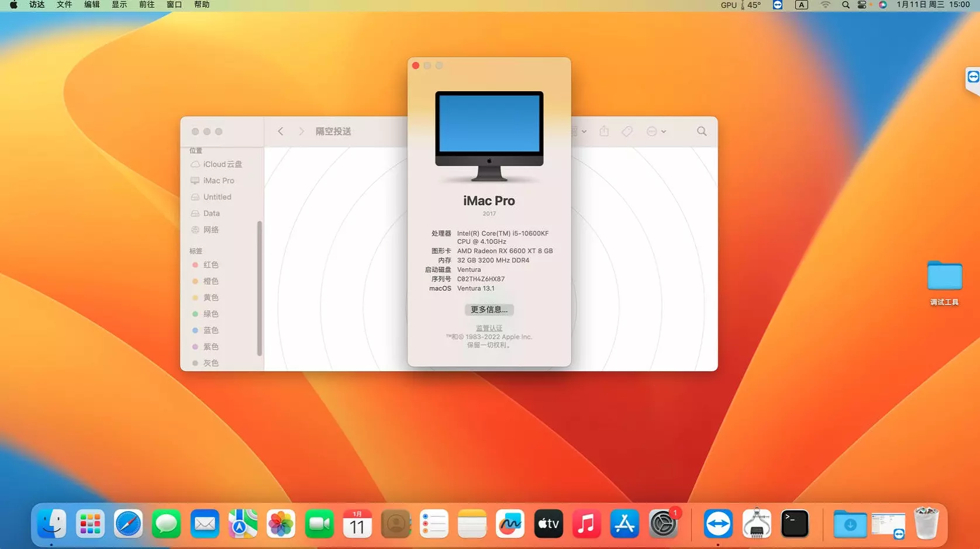Click the 监管认证 link
Image resolution: width=980 pixels, height=549 pixels.
[489, 327]
